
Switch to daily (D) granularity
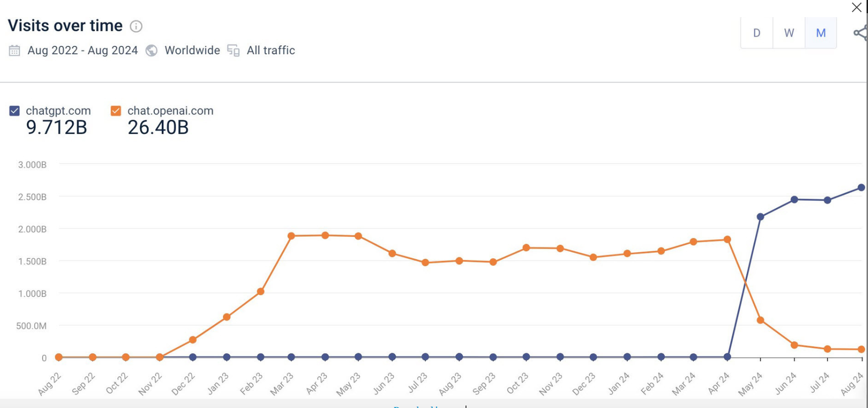tap(757, 33)
